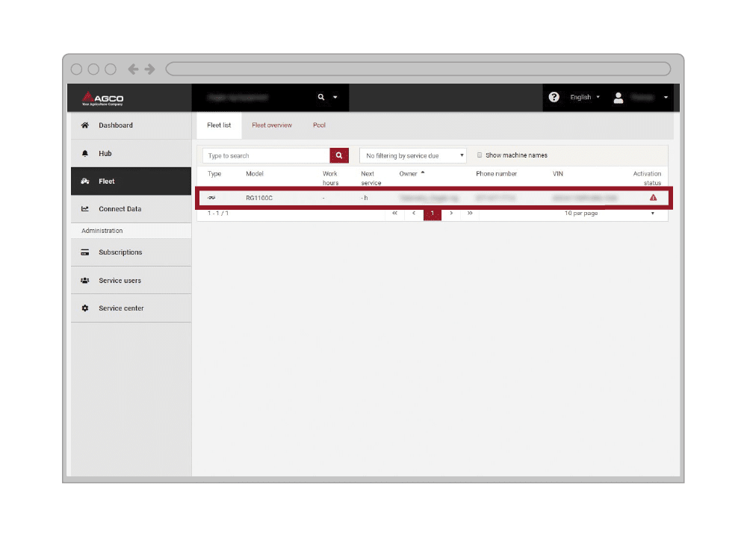Viewport: 747px width, 560px height.
Task: Expand the top search options caret
Action: (x=335, y=97)
